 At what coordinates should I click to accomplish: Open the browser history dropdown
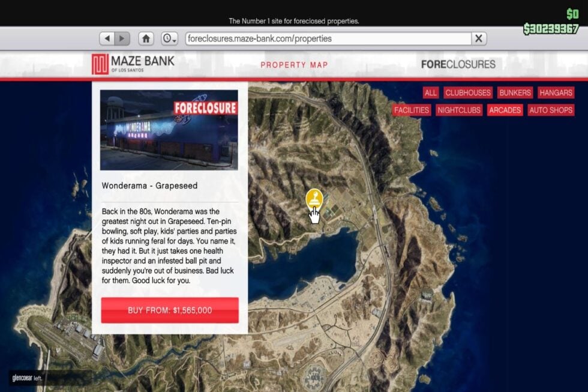169,38
